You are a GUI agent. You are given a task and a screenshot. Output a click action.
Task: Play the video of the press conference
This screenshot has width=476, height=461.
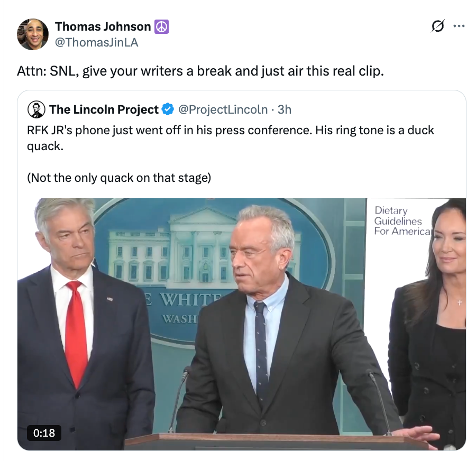pos(242,324)
